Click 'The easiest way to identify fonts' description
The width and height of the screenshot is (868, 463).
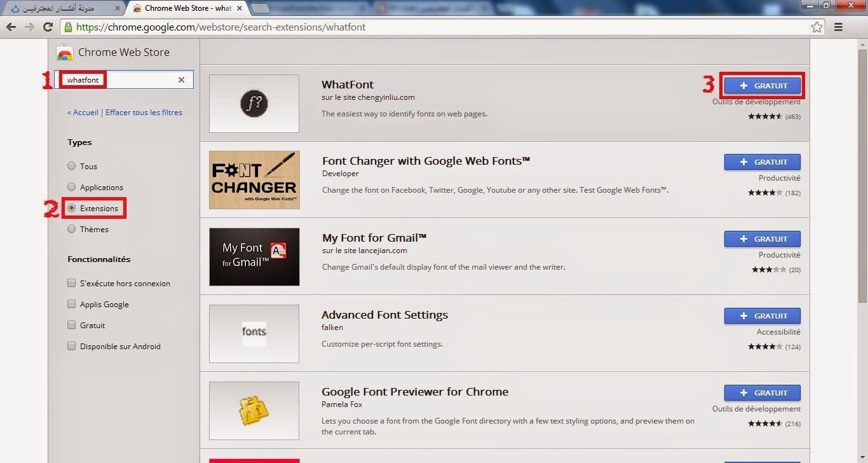[x=404, y=114]
